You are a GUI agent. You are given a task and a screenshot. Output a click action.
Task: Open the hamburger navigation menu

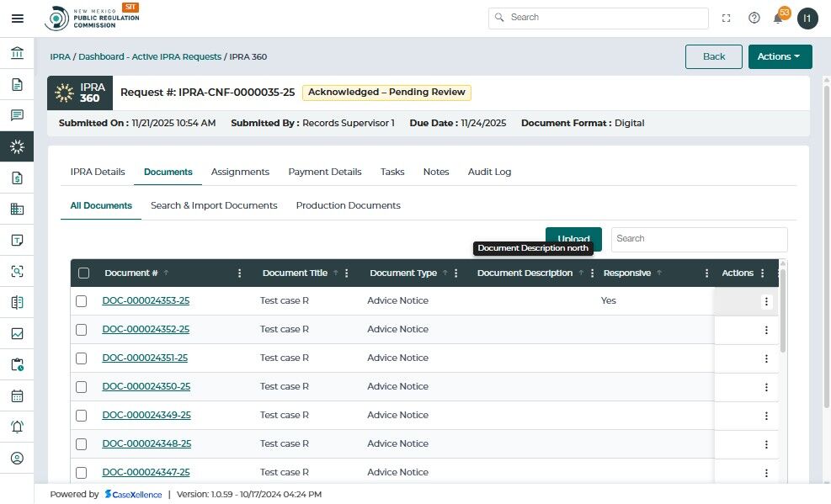(17, 19)
